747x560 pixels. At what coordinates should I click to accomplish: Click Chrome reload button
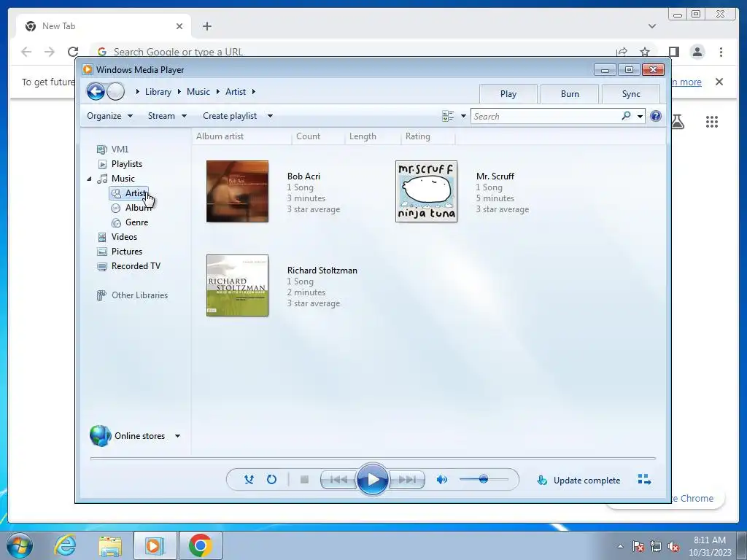click(x=72, y=52)
